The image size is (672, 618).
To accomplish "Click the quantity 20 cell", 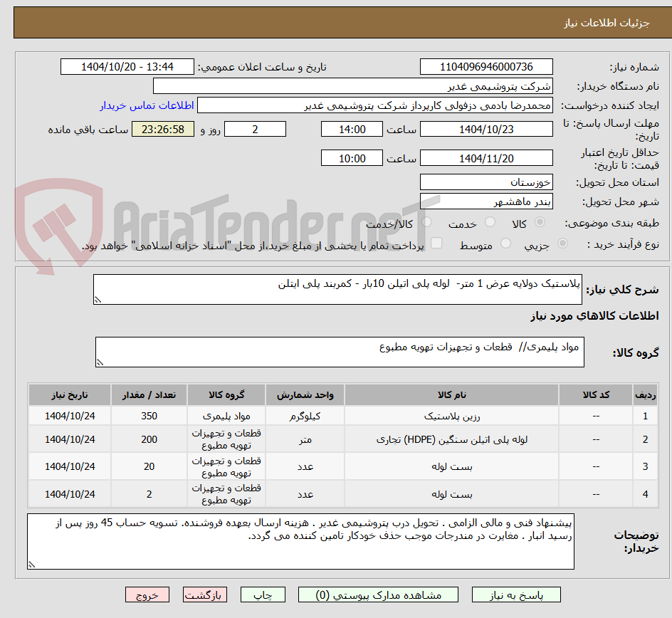I will (149, 466).
